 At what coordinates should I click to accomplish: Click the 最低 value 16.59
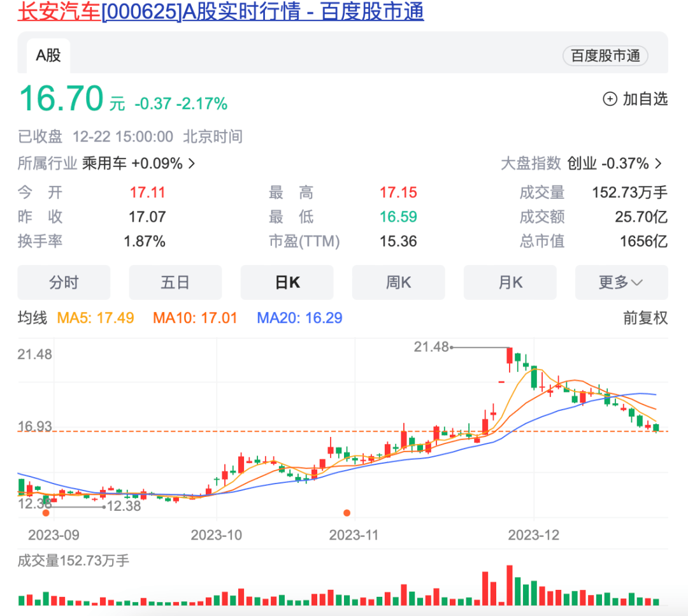click(x=398, y=217)
